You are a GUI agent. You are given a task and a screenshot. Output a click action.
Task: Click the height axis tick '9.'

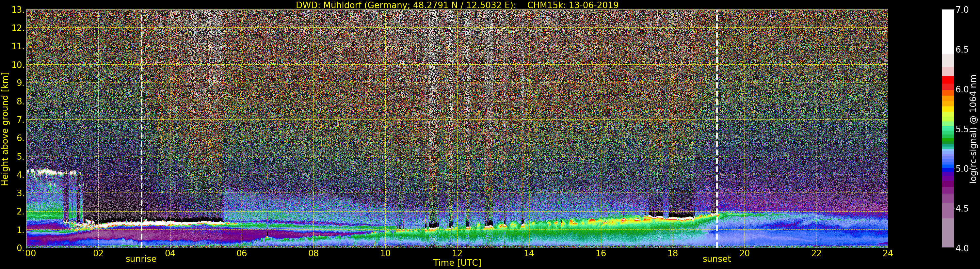(20, 83)
